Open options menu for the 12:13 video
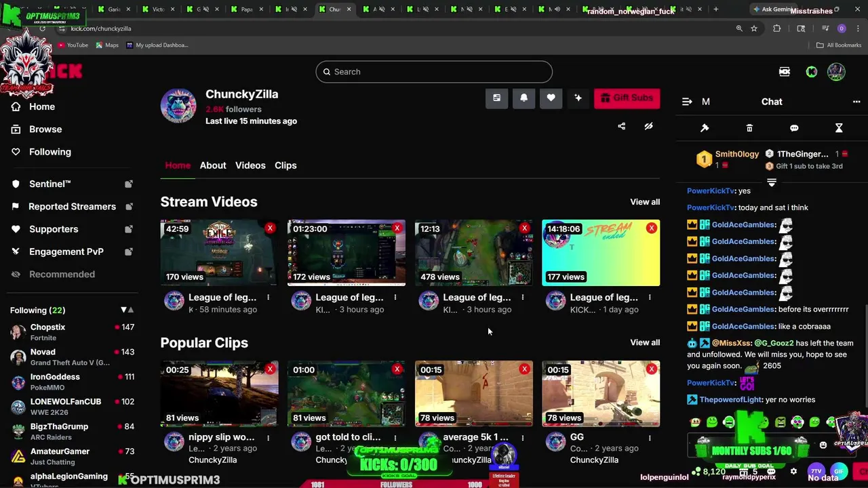This screenshot has height=488, width=868. [x=522, y=298]
